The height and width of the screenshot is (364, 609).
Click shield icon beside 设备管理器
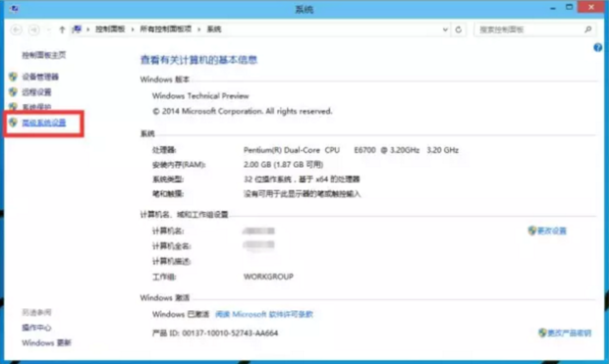[13, 77]
